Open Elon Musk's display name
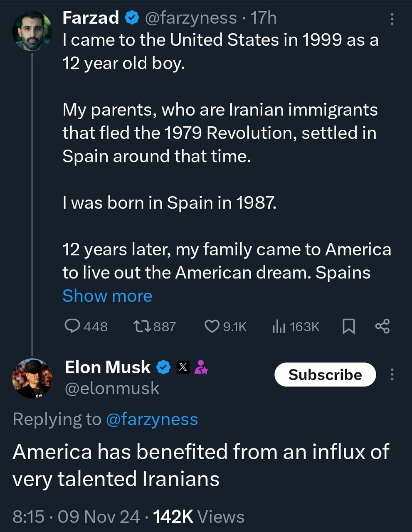Viewport: 412px width, 532px height. click(107, 367)
